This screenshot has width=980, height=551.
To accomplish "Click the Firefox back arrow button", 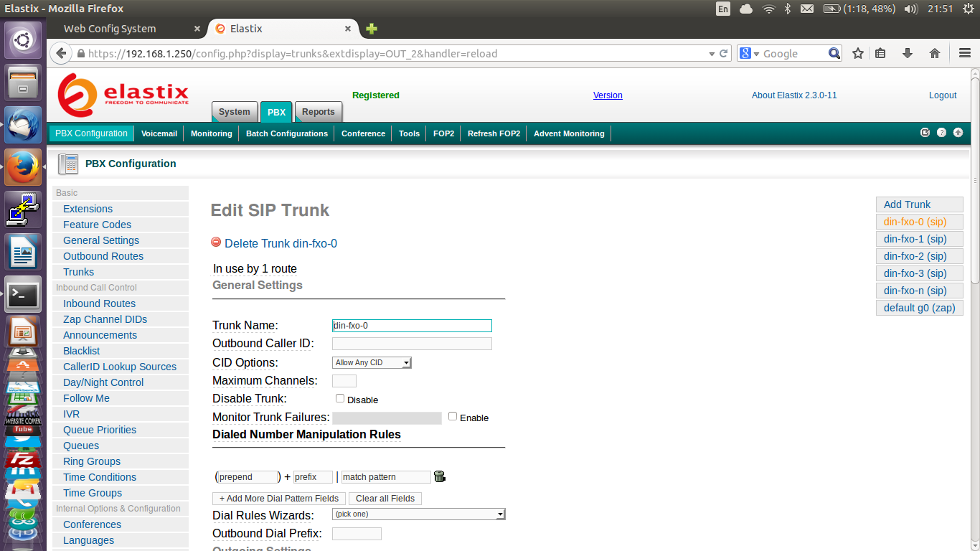I will point(61,53).
